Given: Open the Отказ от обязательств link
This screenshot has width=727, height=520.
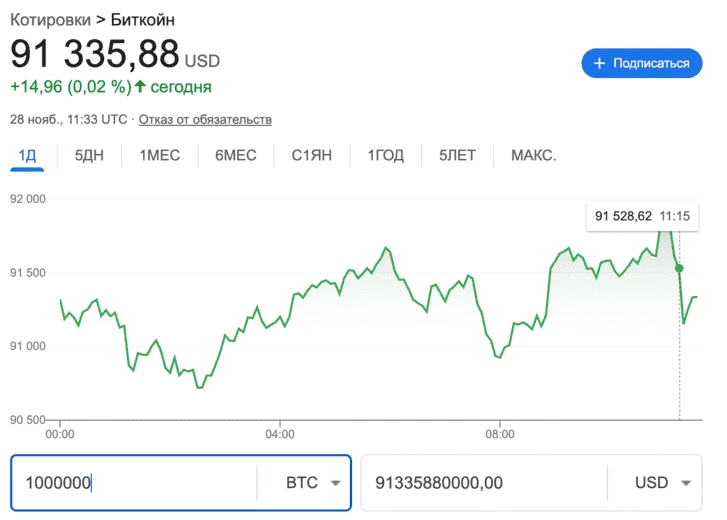Looking at the screenshot, I should click(205, 120).
